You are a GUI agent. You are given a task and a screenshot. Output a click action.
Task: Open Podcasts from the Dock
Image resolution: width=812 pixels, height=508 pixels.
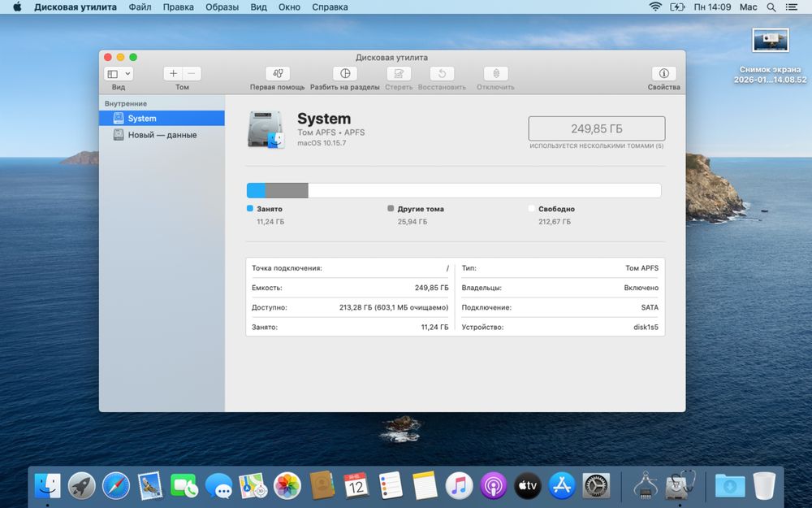[493, 486]
